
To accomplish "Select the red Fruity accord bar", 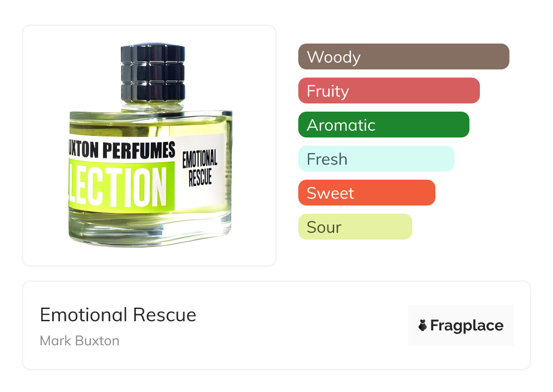I will pyautogui.click(x=389, y=91).
